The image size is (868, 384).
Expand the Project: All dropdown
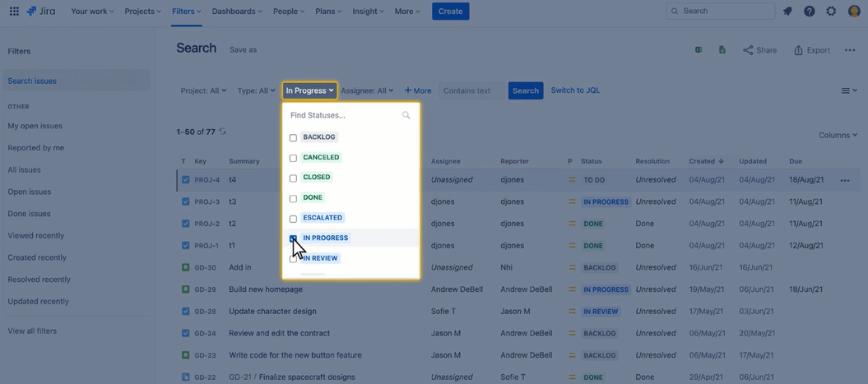click(203, 90)
